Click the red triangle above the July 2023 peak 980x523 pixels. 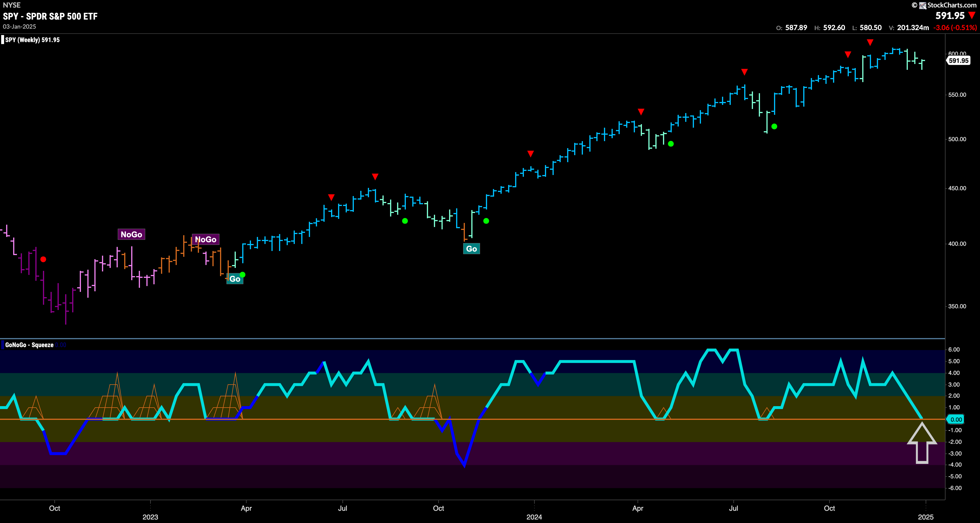tap(375, 176)
